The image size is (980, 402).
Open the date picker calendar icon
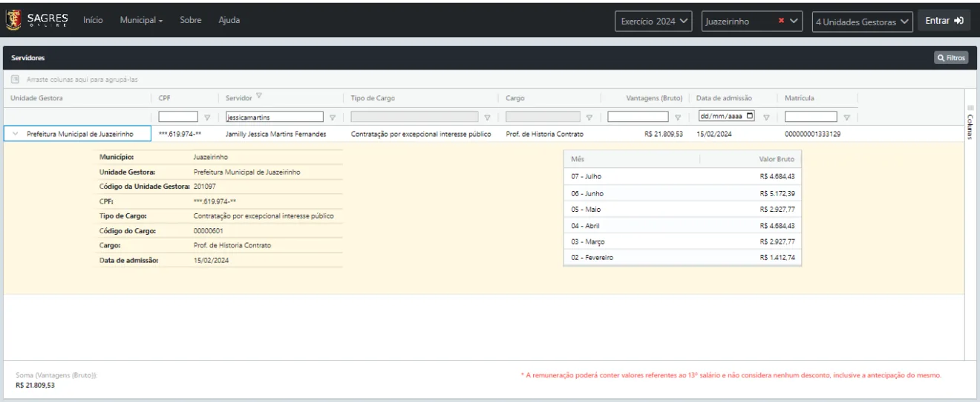tap(750, 116)
